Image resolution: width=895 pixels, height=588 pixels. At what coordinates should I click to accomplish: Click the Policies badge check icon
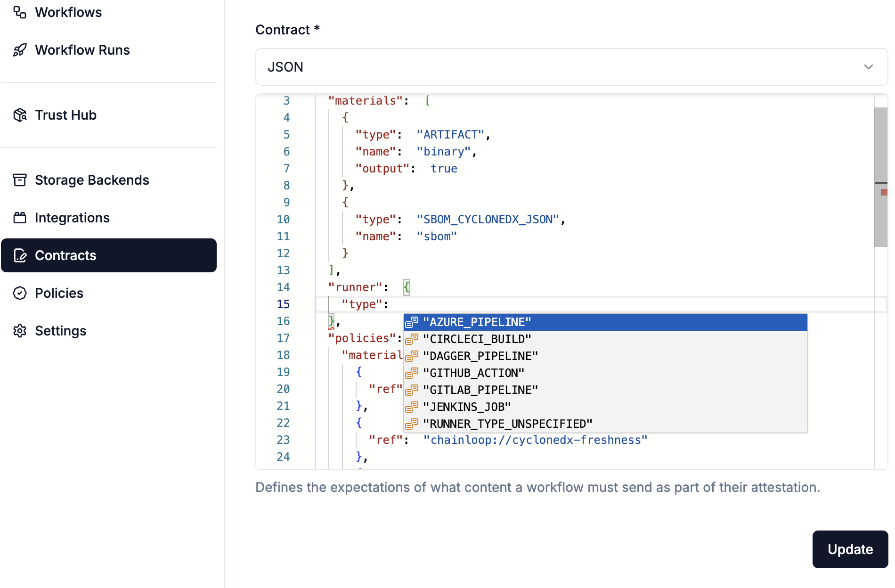click(20, 293)
